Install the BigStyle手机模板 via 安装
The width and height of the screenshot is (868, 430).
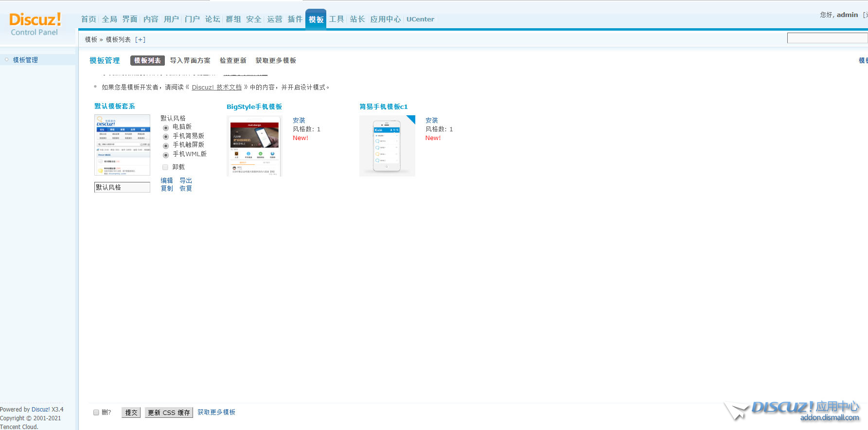299,120
